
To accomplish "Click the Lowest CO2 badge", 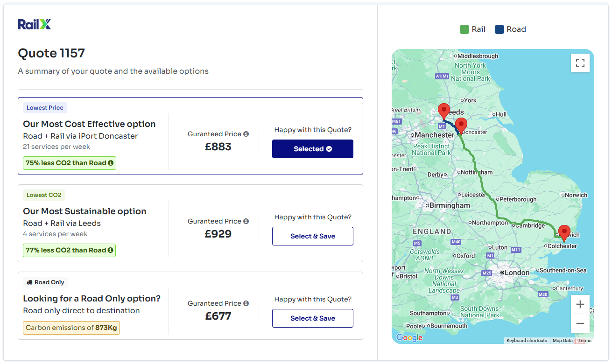I will click(x=43, y=195).
